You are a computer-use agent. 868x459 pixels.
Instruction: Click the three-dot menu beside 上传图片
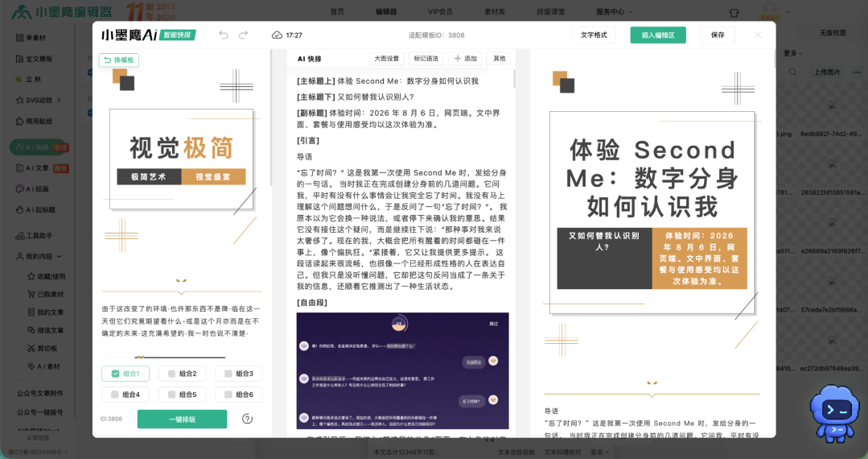pyautogui.click(x=857, y=72)
